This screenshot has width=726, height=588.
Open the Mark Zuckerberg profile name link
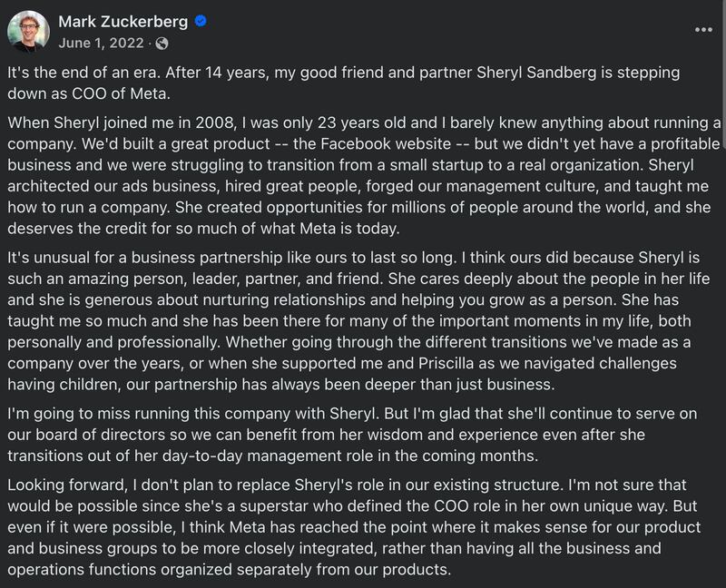click(123, 21)
